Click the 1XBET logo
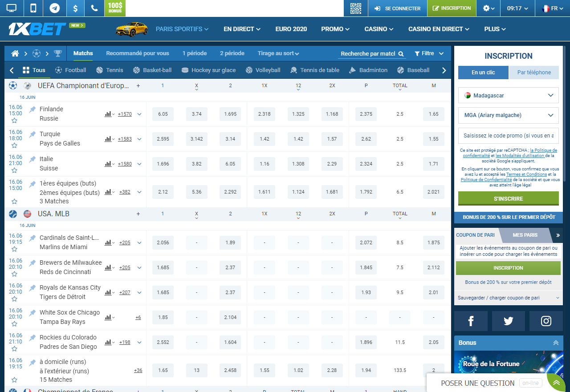Image resolution: width=570 pixels, height=392 pixels. click(x=37, y=29)
